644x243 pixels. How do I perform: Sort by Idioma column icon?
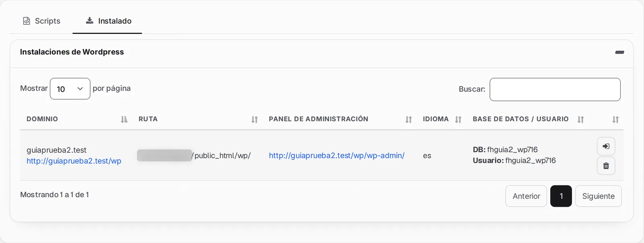click(x=458, y=119)
